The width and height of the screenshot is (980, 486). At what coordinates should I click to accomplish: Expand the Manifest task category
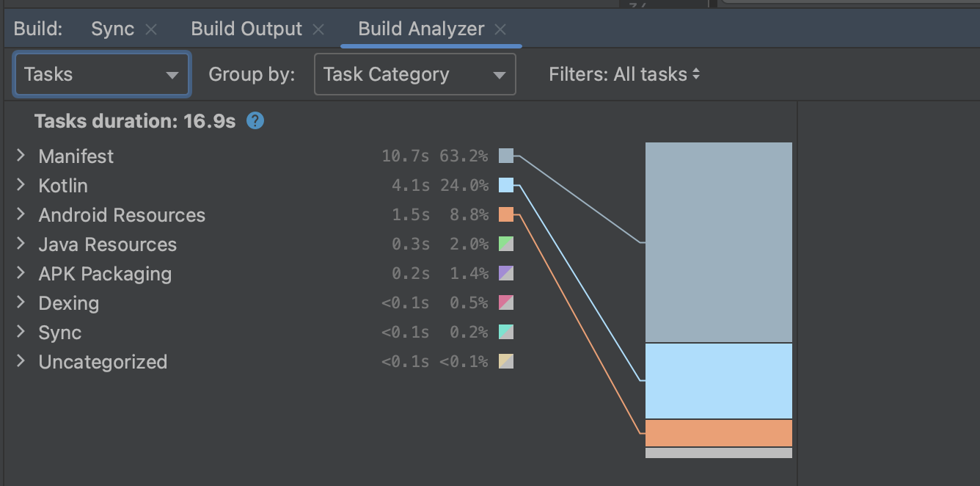point(19,156)
